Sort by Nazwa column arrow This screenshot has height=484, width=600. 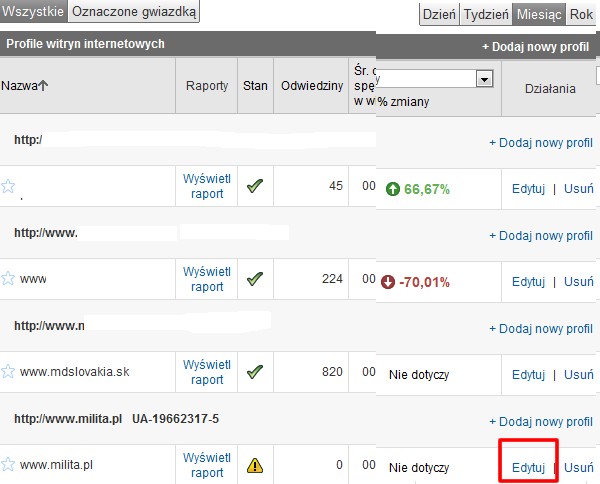[x=43, y=85]
